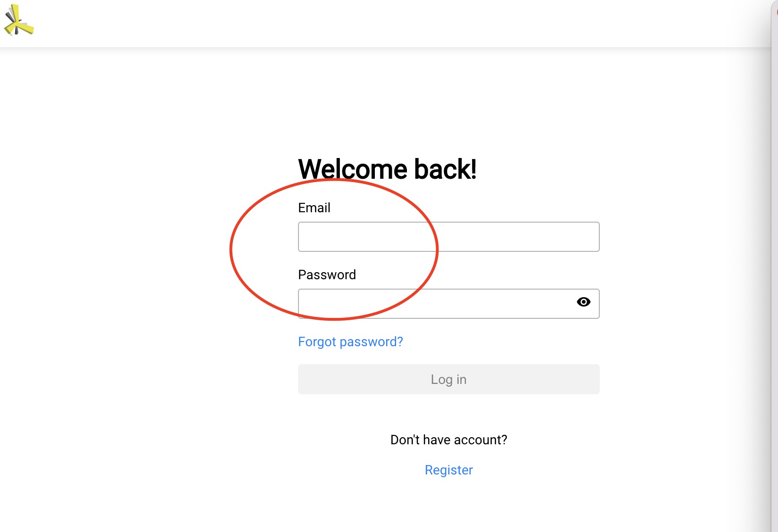Click the empty top header bar
The image size is (778, 532).
coord(377,24)
